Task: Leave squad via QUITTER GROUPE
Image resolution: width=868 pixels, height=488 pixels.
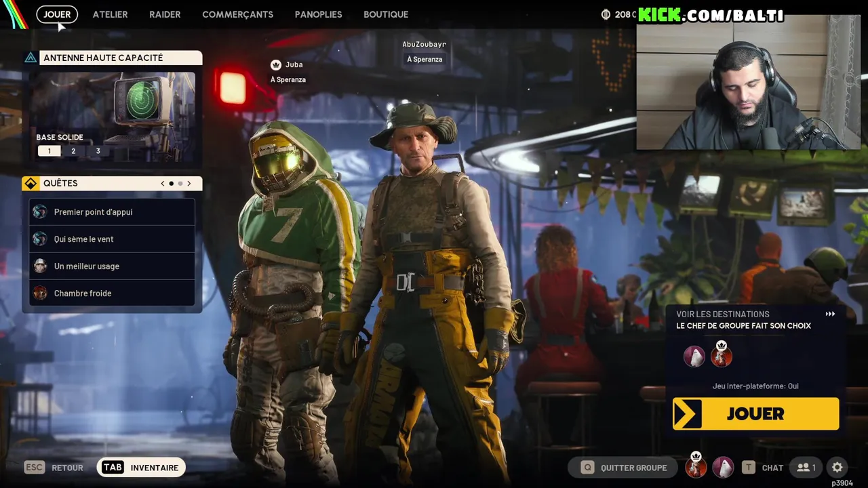Action: (x=625, y=468)
